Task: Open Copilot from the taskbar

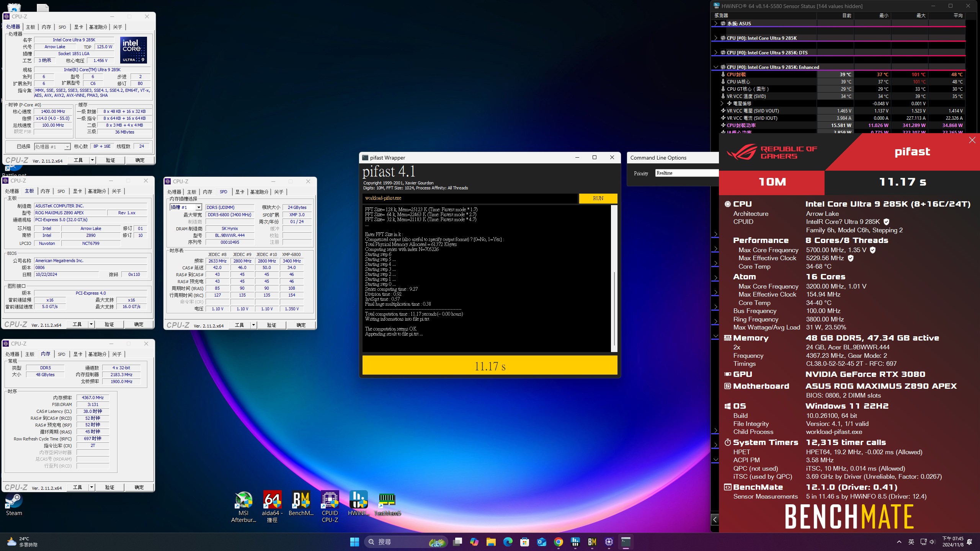Action: pyautogui.click(x=474, y=542)
